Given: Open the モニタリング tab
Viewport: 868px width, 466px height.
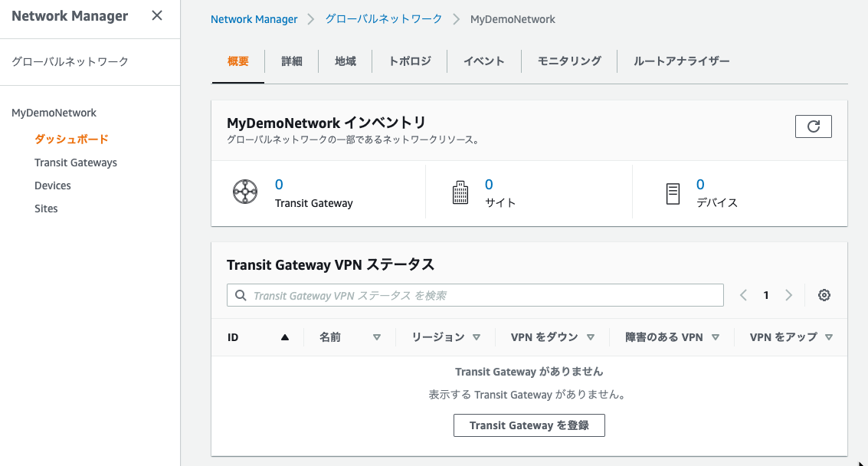Looking at the screenshot, I should [x=569, y=61].
